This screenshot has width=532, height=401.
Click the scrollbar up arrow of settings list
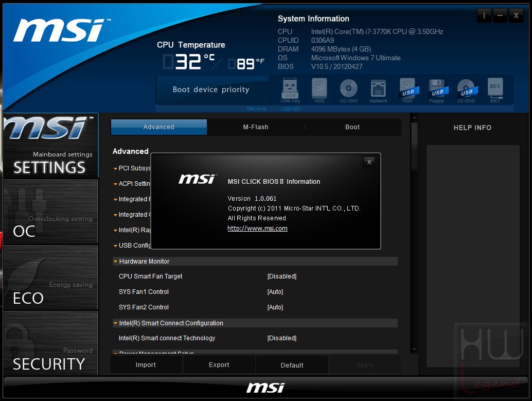point(414,118)
